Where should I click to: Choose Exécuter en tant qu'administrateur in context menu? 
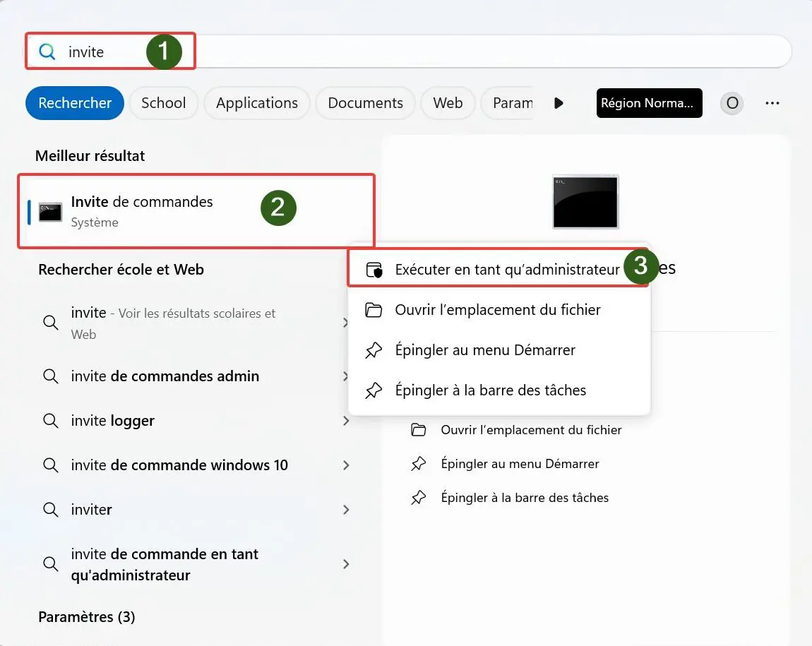pos(498,269)
